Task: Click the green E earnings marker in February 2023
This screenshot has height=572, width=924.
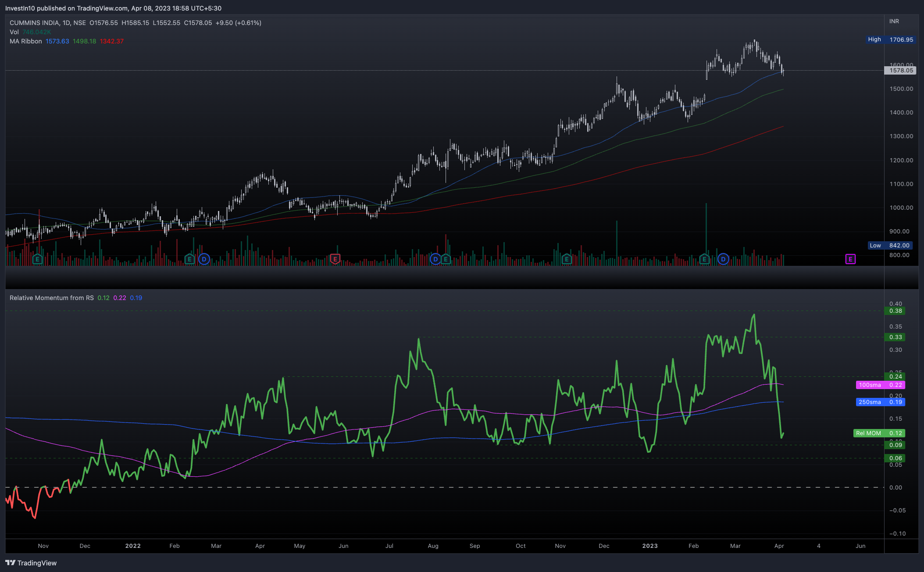Action: pos(704,259)
